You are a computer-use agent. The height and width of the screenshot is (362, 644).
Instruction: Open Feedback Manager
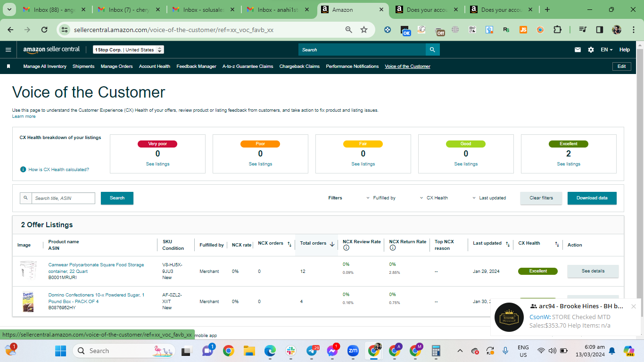point(197,66)
